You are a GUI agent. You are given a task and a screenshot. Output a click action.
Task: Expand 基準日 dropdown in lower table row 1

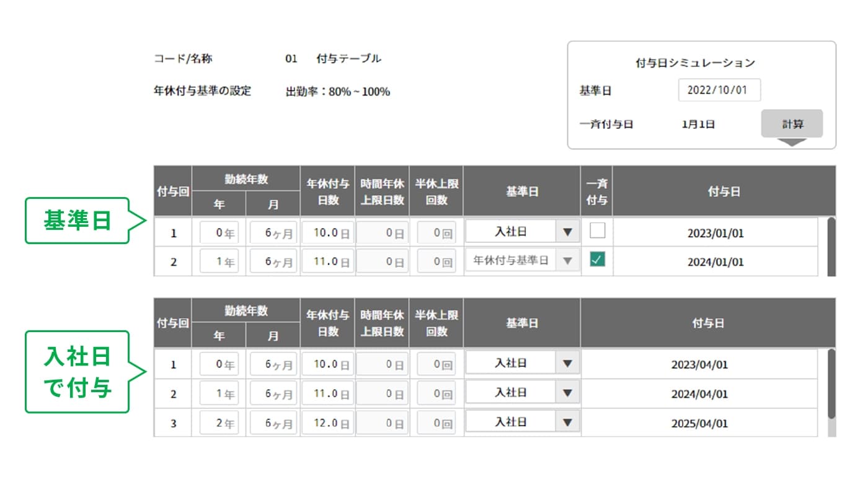(523, 363)
